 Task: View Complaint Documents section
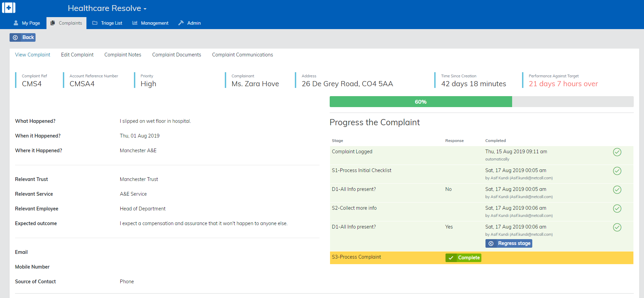pyautogui.click(x=177, y=55)
